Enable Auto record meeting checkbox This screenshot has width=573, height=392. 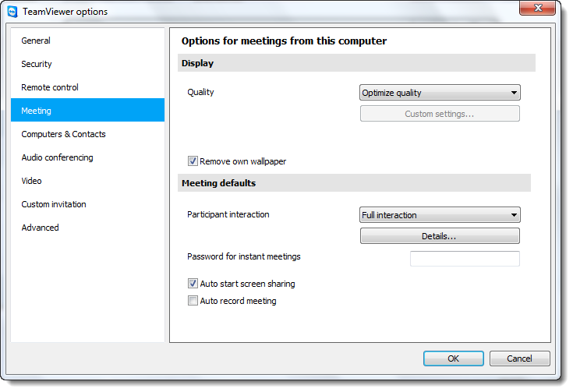pyautogui.click(x=193, y=300)
